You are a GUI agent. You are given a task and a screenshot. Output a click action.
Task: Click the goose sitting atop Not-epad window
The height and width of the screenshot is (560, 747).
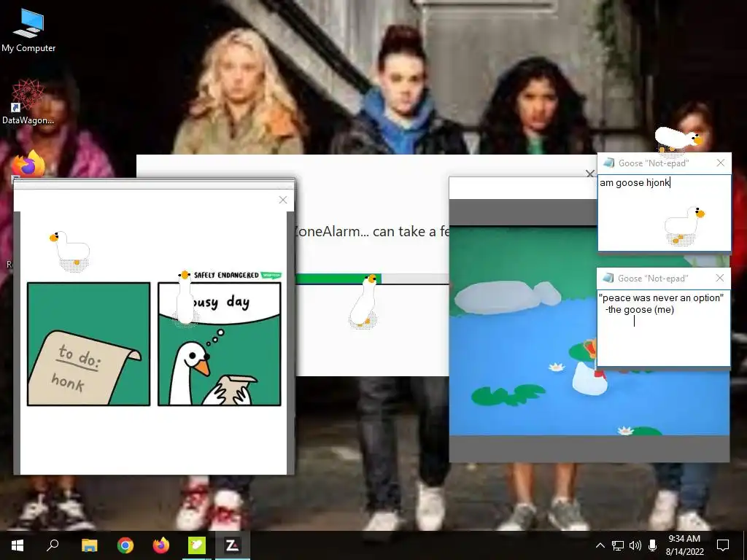point(678,141)
